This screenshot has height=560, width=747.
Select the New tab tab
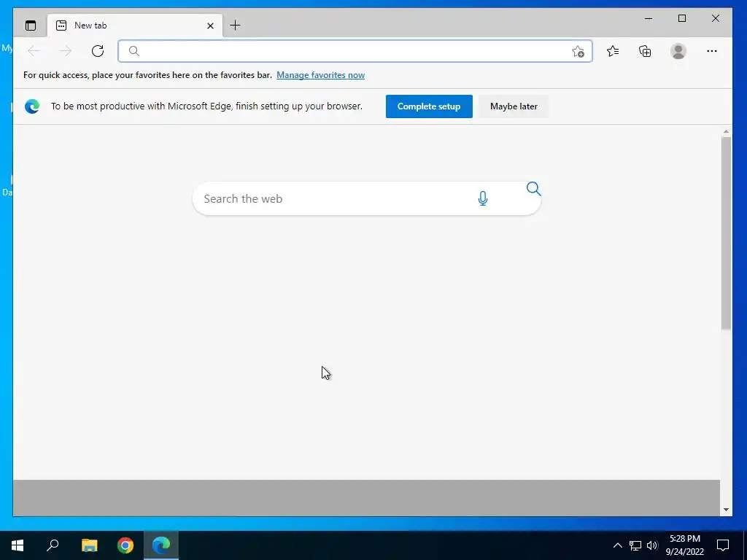pyautogui.click(x=135, y=26)
